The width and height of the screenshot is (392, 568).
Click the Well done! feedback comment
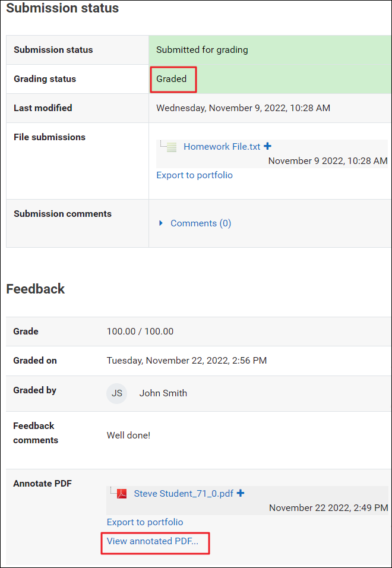pos(128,436)
